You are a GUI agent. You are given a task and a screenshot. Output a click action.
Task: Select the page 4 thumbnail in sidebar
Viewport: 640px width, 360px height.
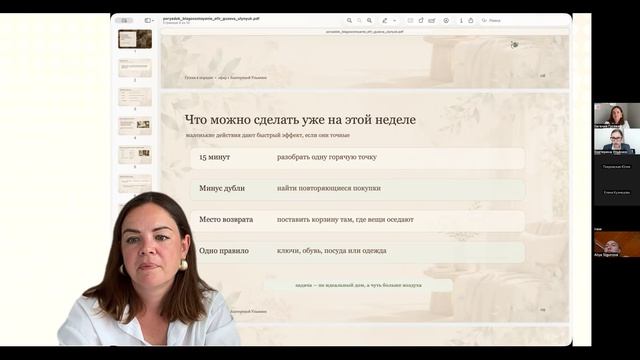pos(135,126)
